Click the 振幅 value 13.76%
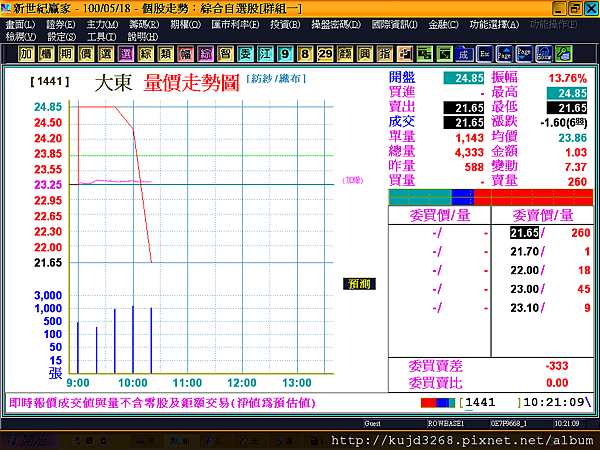 (x=567, y=78)
